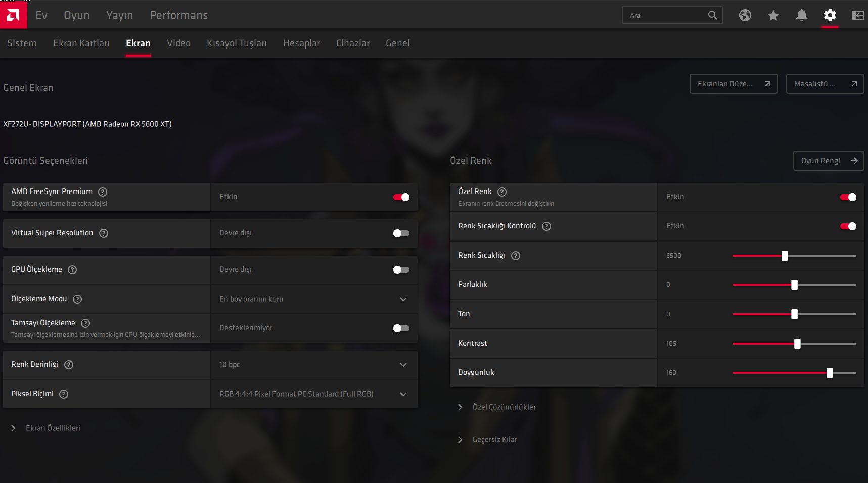Show help for AMD FreeSync Premium
Screen dimensions: 868x483
tap(103, 192)
